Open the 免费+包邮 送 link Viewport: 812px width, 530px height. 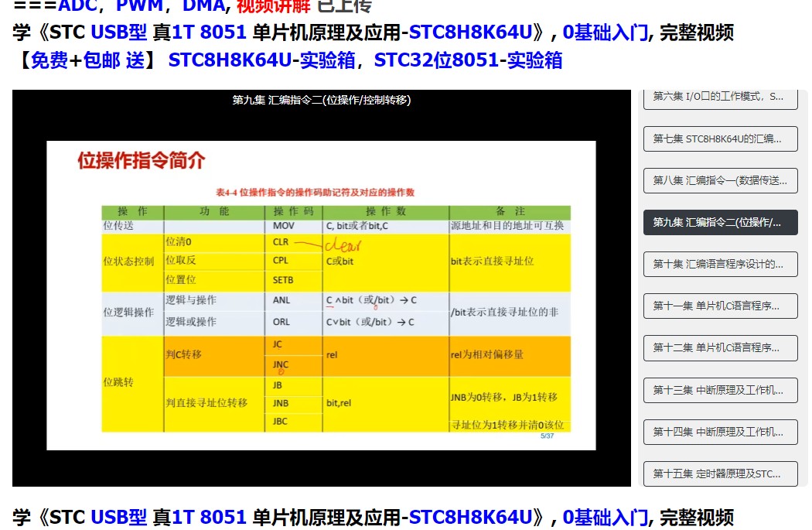87,60
